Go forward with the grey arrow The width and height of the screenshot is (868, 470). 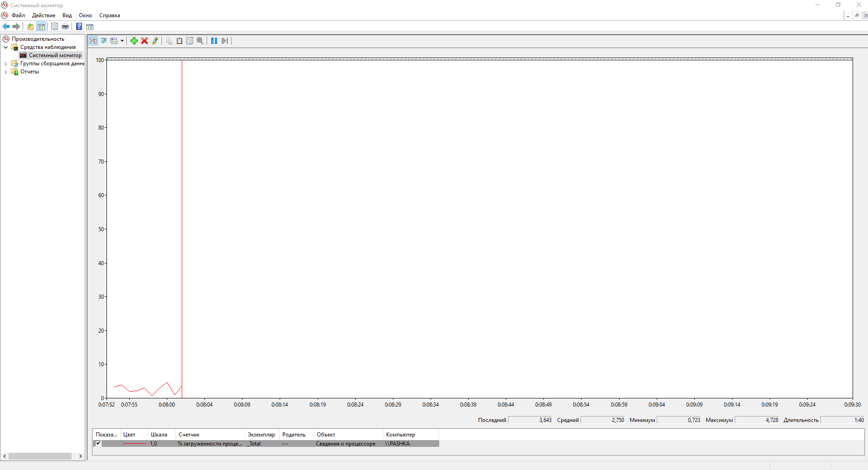point(16,27)
